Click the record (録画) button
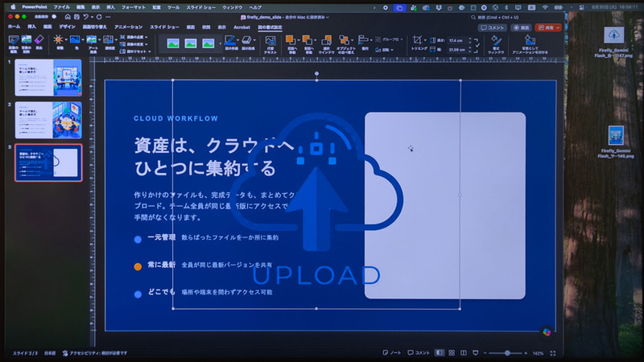This screenshot has height=362, width=644. tap(521, 27)
